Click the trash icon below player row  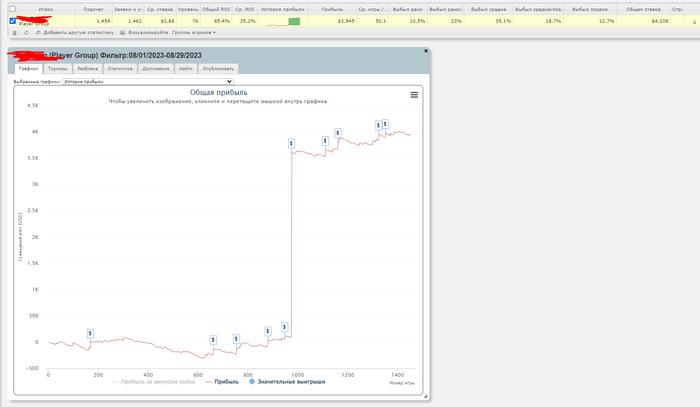pos(11,33)
